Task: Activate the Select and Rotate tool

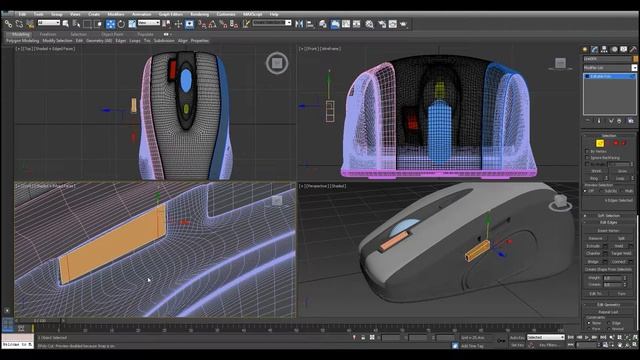Action: (121, 24)
